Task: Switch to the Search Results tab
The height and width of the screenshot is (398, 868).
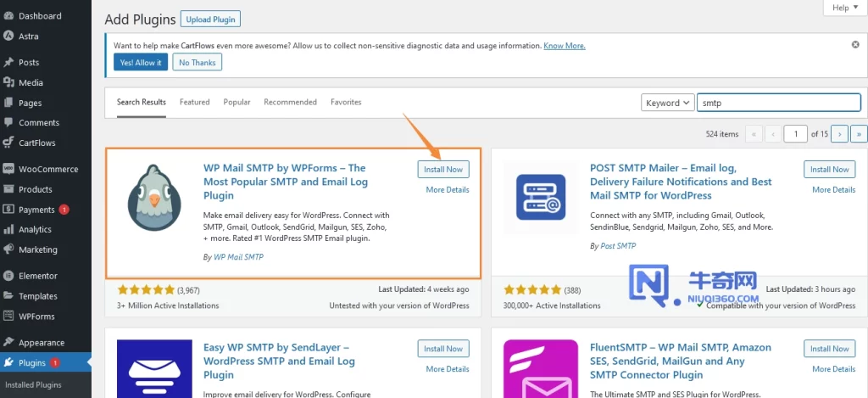Action: [x=142, y=102]
